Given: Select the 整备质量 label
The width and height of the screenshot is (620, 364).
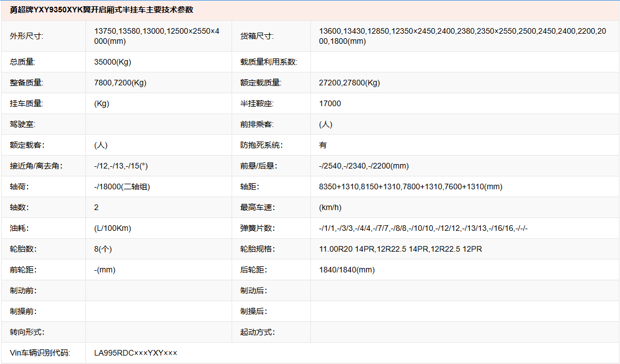Looking at the screenshot, I should pyautogui.click(x=26, y=83).
